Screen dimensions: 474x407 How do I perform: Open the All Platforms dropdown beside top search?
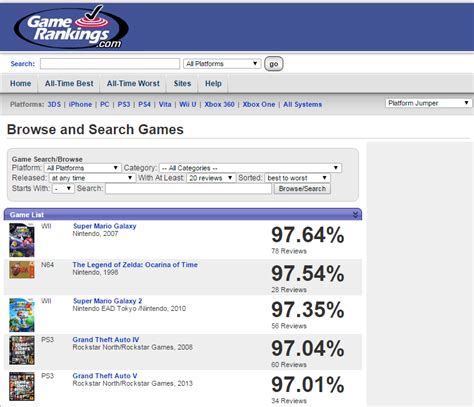[x=222, y=64]
